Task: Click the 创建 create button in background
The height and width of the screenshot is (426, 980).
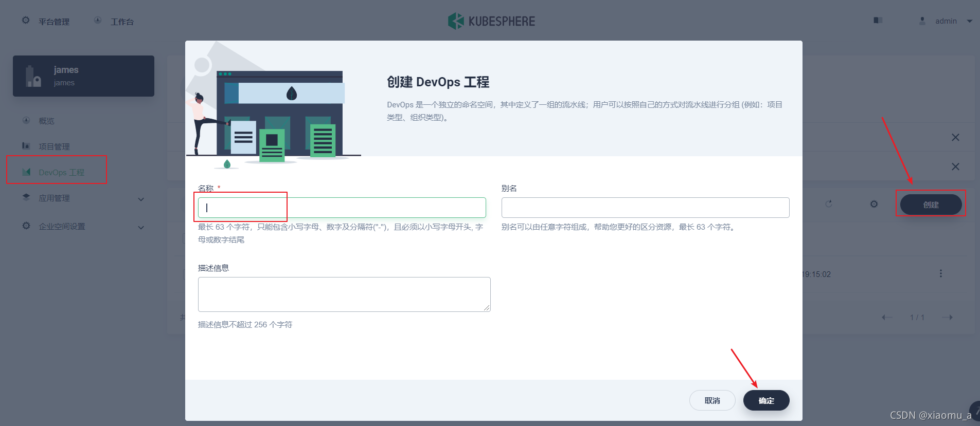Action: click(x=931, y=205)
